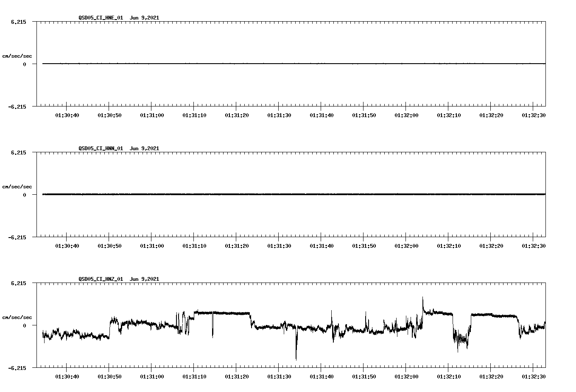The image size is (576, 392).
Task: Click the 01:31:50 time label under the HNZ plot
Action: pos(364,377)
